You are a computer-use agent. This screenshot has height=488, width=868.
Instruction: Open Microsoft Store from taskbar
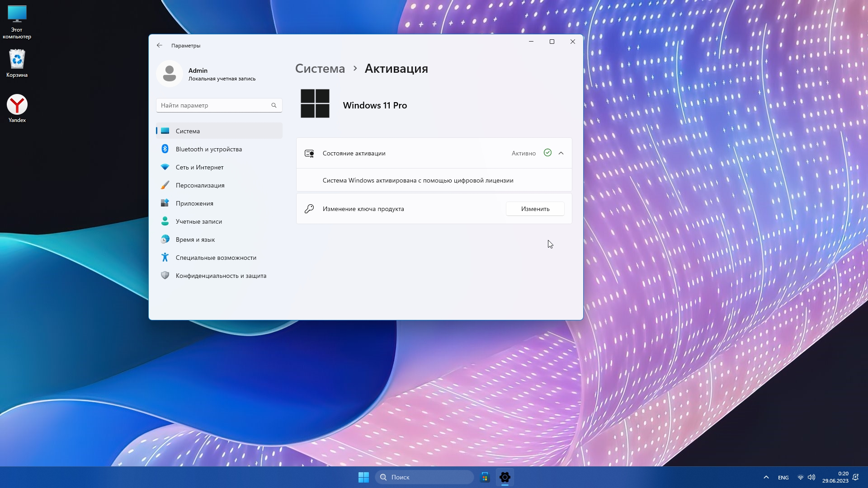[x=485, y=477]
